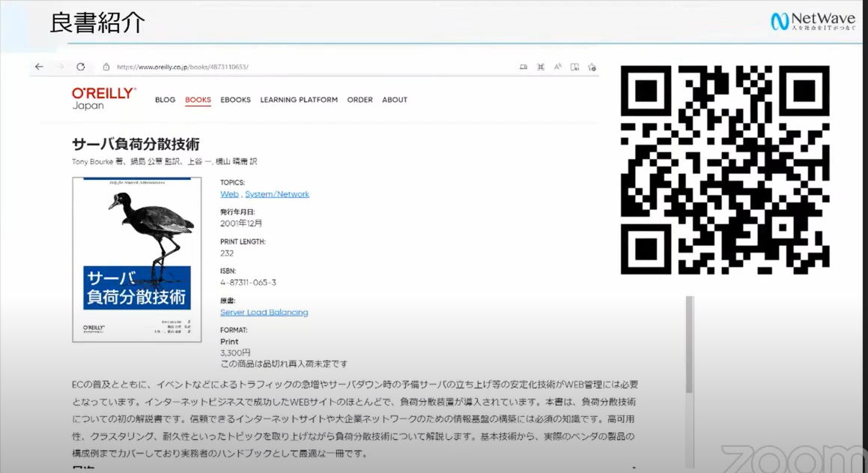
Task: Click the description paragraph starting ECの普及
Action: [x=355, y=419]
